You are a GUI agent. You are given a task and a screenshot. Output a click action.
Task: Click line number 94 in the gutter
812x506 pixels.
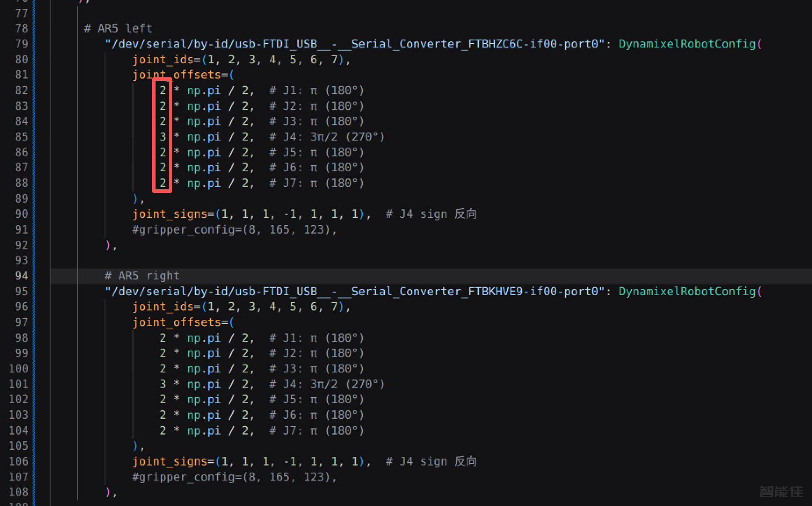point(22,276)
